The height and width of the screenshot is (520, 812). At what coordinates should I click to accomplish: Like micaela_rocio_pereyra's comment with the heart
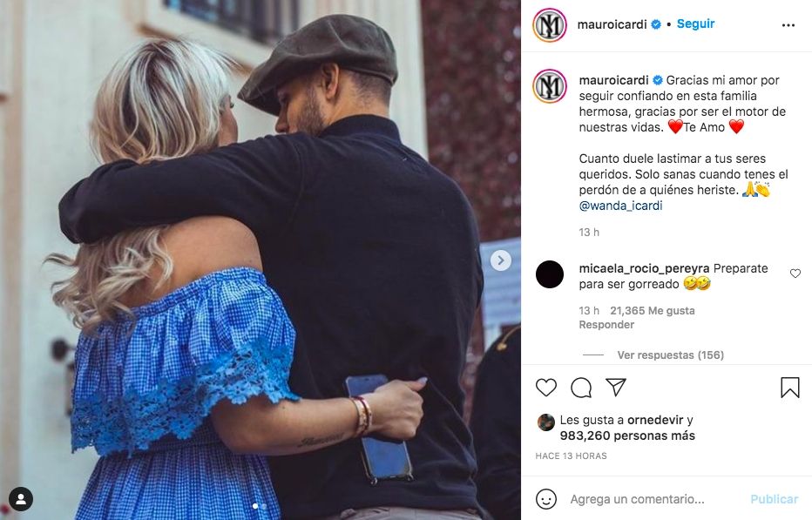tap(795, 274)
